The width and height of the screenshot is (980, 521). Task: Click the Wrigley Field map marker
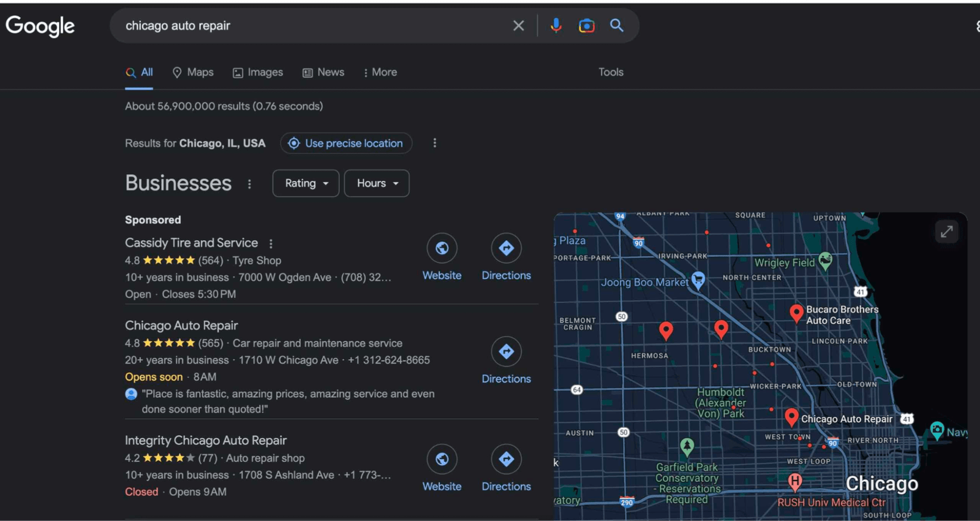point(826,261)
